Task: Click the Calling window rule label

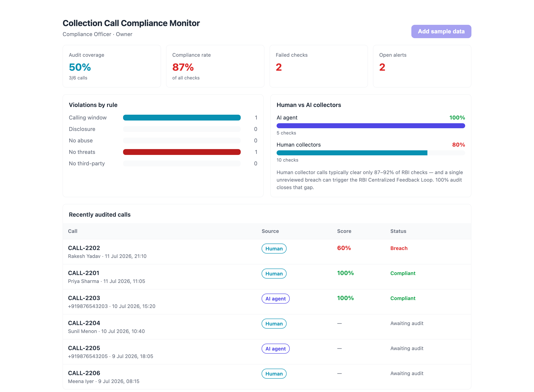Action: point(88,117)
